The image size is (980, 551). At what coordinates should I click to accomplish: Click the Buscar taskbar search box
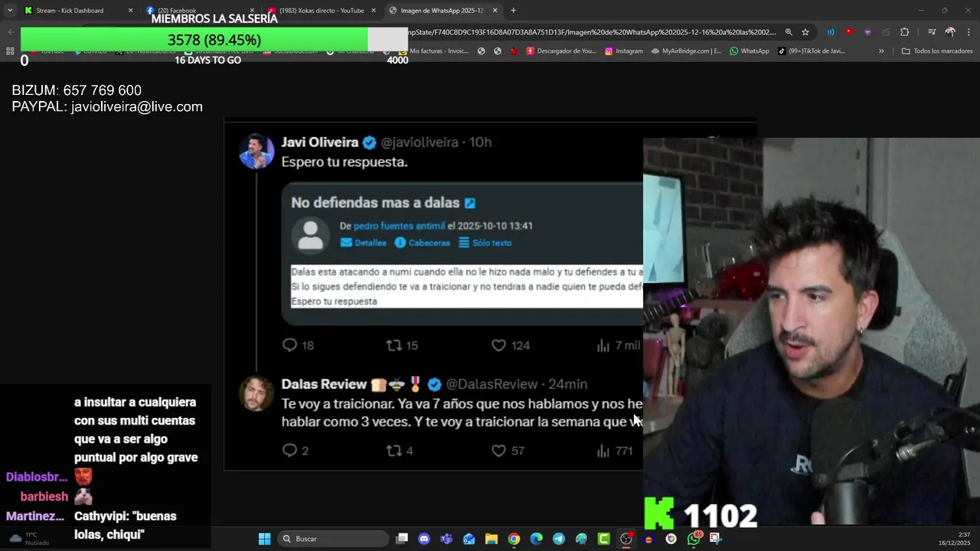pos(332,539)
